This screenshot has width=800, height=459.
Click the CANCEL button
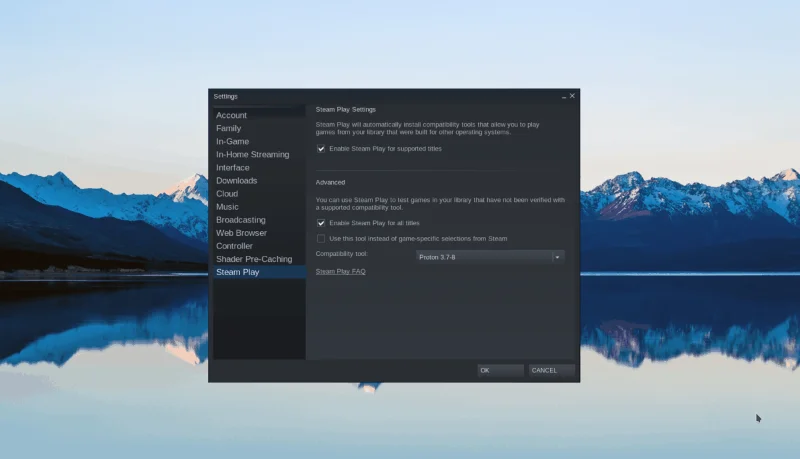tap(552, 370)
